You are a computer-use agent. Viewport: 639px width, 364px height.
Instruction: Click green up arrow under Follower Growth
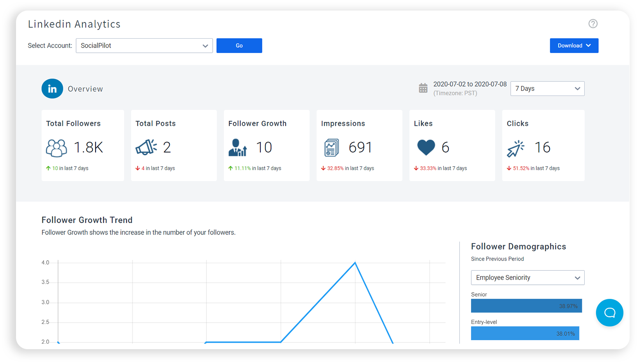[230, 168]
